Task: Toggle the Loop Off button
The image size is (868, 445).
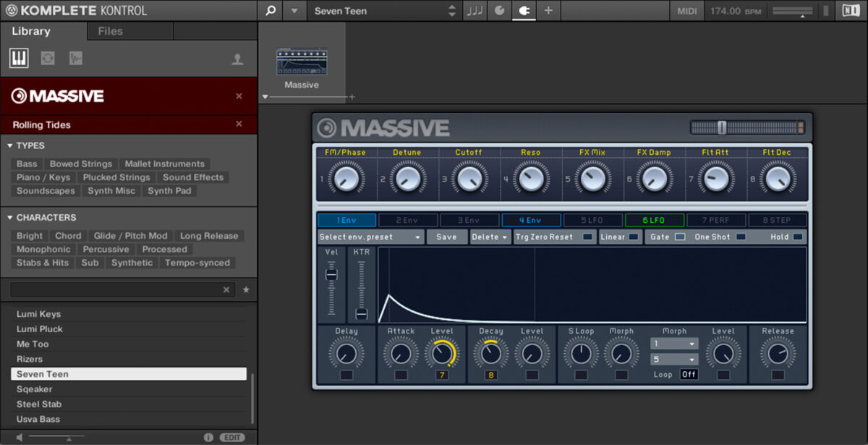Action: point(689,375)
